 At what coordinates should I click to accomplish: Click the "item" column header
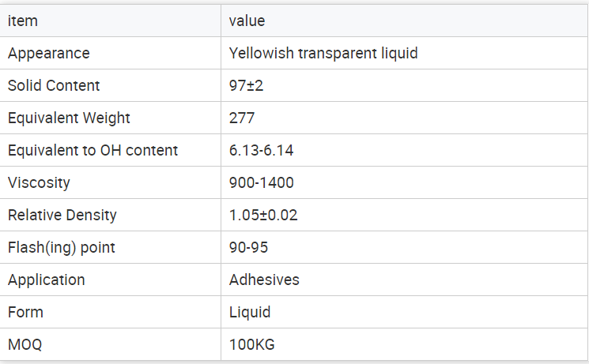tap(23, 21)
